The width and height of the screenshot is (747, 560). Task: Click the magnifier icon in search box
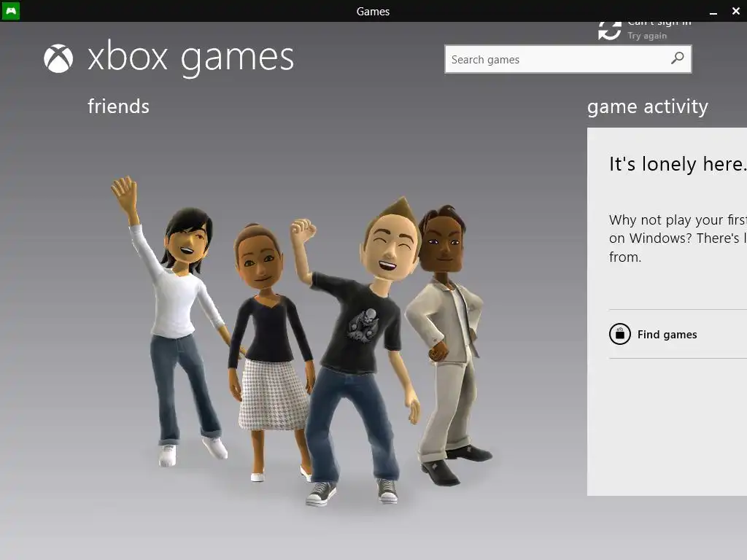[x=677, y=58]
